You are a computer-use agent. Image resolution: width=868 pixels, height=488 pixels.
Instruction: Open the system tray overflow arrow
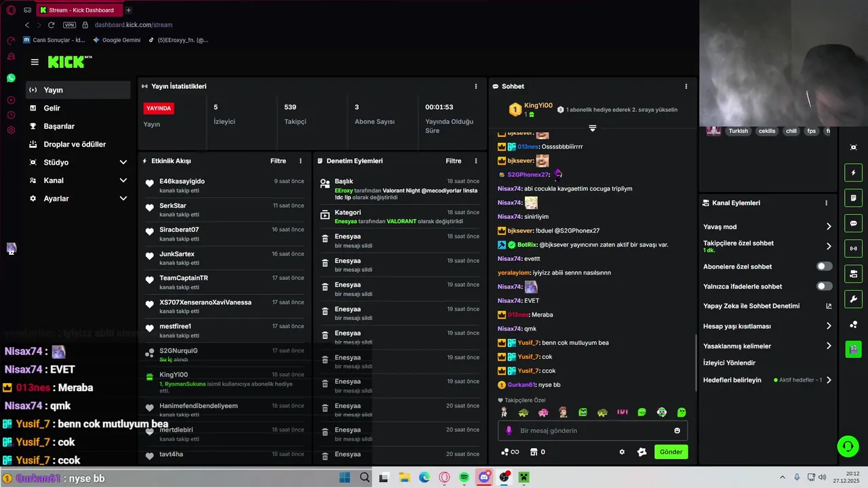[x=782, y=477]
